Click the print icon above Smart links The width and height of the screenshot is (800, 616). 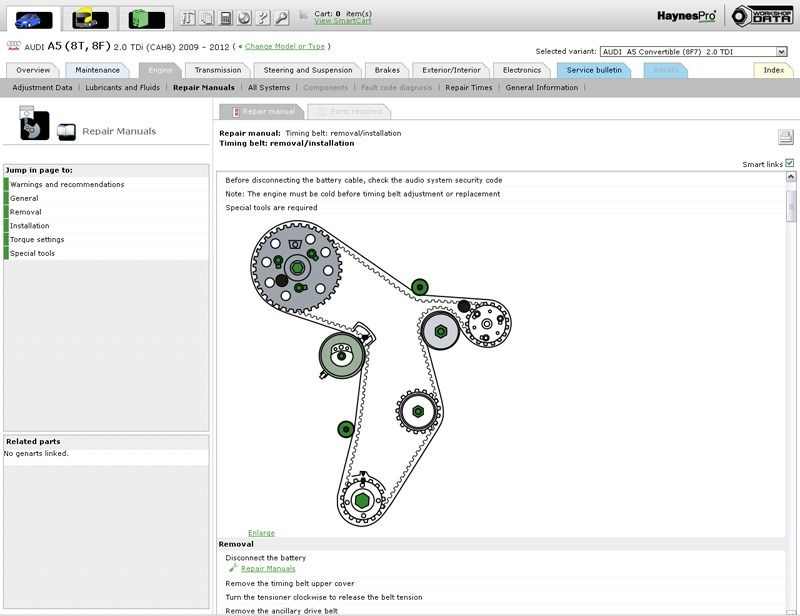pyautogui.click(x=785, y=138)
